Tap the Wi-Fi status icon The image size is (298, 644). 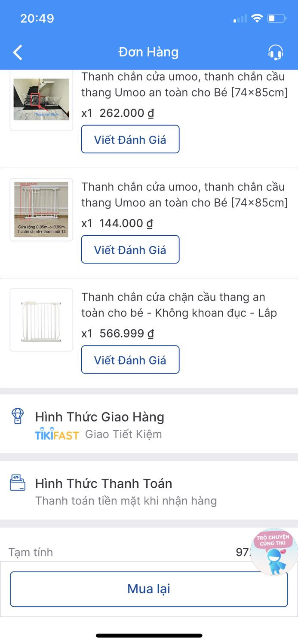[x=257, y=18]
